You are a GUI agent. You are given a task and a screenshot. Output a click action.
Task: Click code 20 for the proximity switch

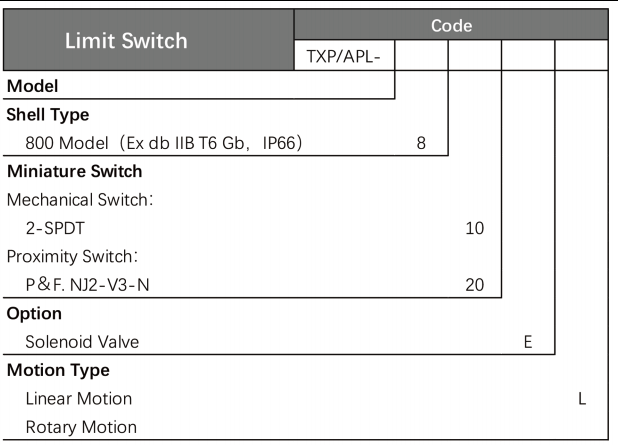click(x=475, y=285)
